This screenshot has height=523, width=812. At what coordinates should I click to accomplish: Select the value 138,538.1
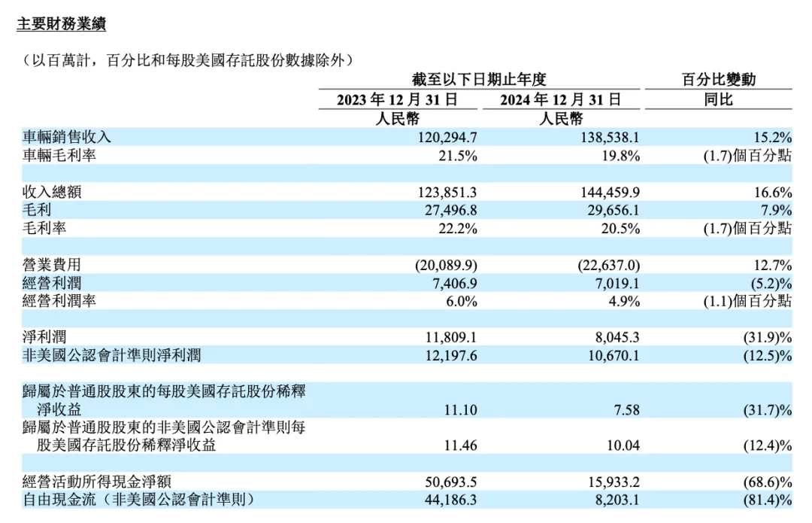pyautogui.click(x=610, y=138)
